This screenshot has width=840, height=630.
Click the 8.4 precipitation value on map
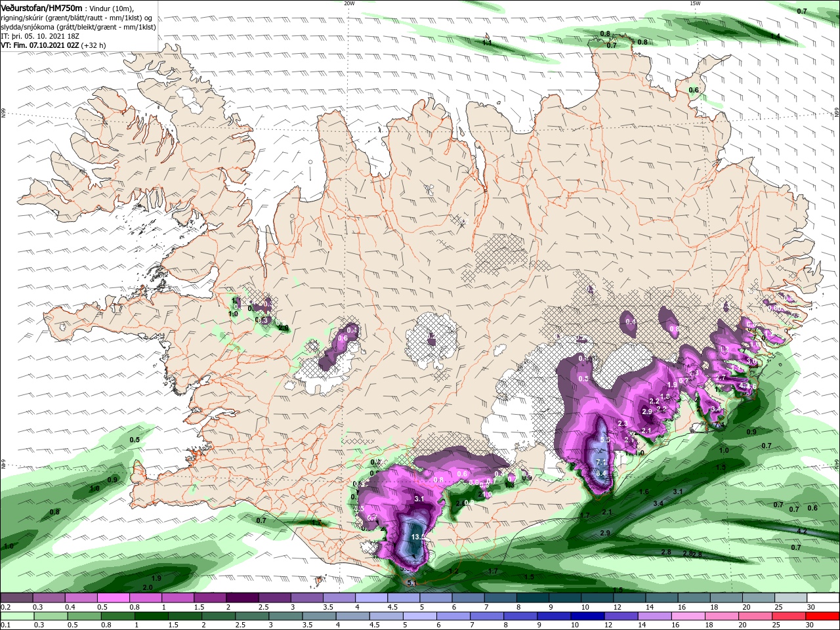pyautogui.click(x=602, y=472)
